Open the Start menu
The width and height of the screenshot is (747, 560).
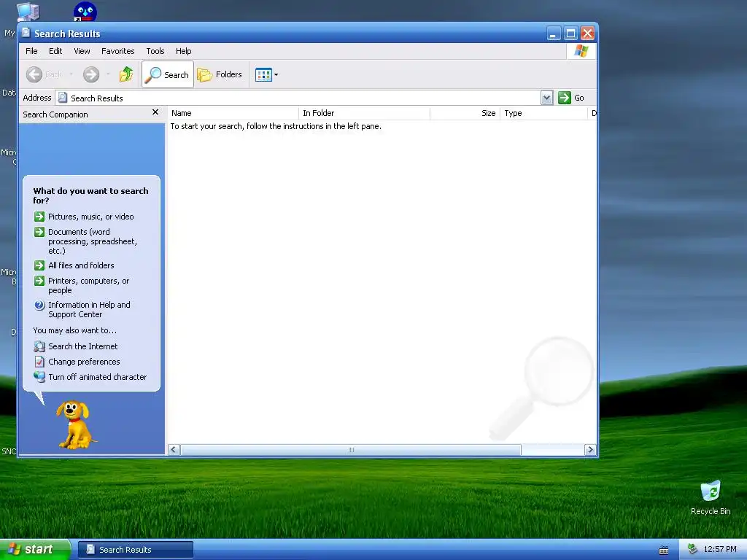[x=35, y=550]
